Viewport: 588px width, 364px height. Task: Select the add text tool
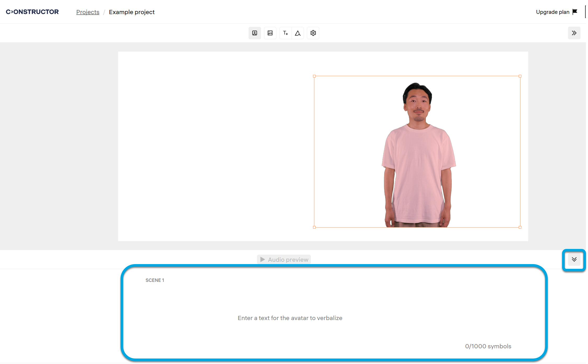point(285,33)
